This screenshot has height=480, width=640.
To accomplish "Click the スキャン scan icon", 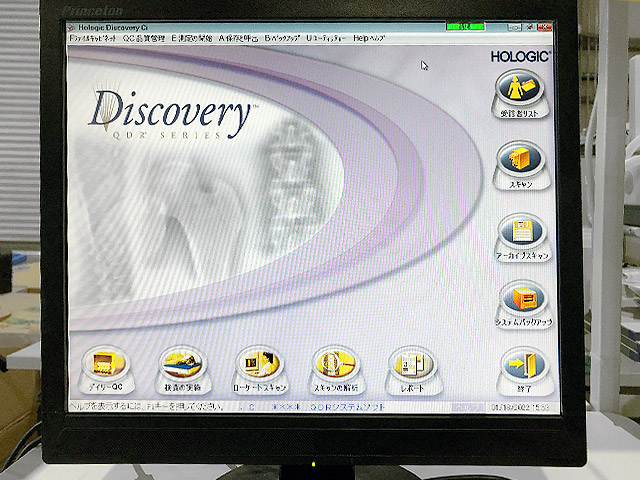I will (521, 166).
